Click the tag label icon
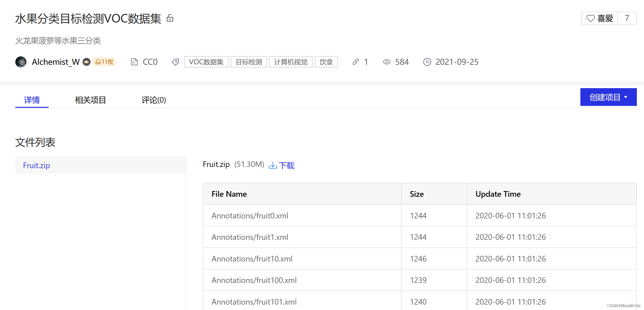 point(176,62)
